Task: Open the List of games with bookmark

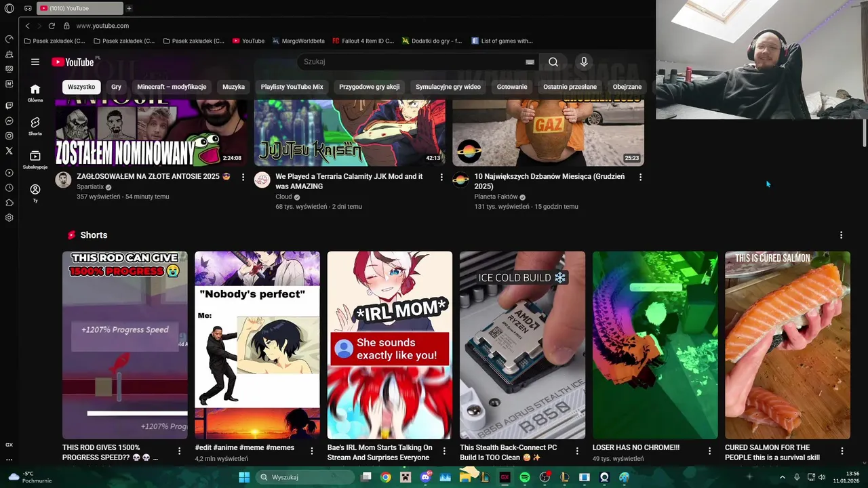Action: (502, 41)
